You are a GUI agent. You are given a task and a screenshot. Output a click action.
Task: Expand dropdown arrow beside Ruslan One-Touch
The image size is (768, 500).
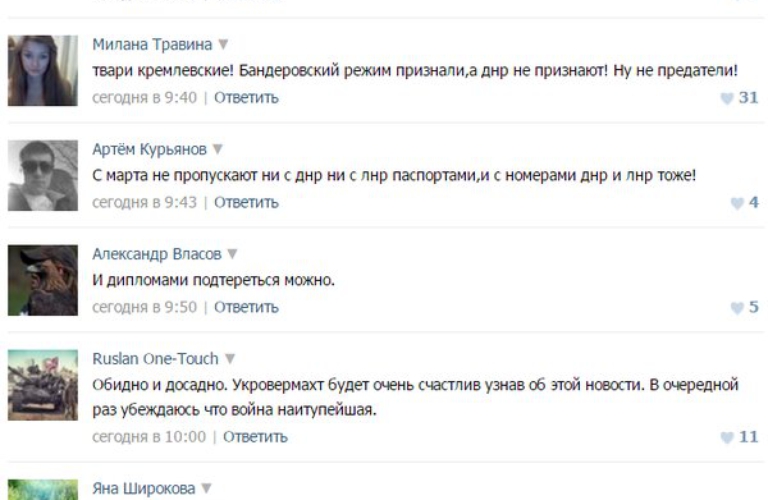coord(229,359)
